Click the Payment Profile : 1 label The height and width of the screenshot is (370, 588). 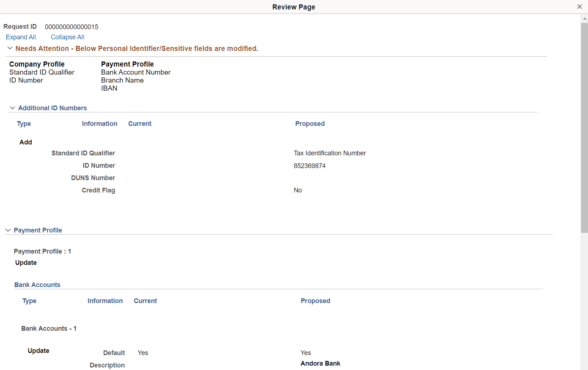[42, 251]
